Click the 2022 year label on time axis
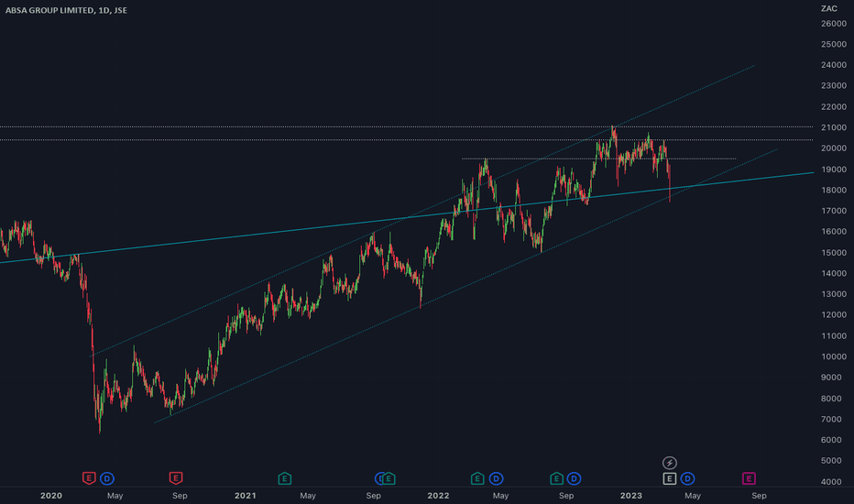This screenshot has width=854, height=504. point(438,496)
